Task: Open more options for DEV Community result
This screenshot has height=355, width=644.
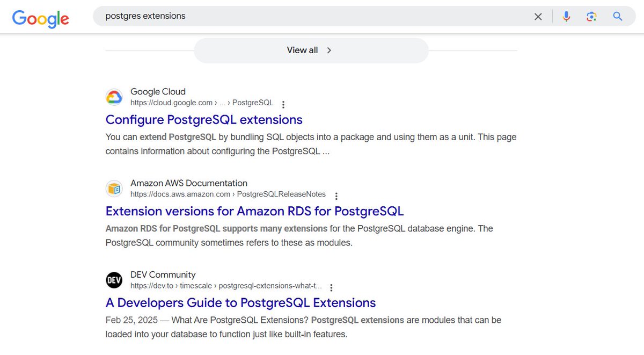Action: (332, 287)
